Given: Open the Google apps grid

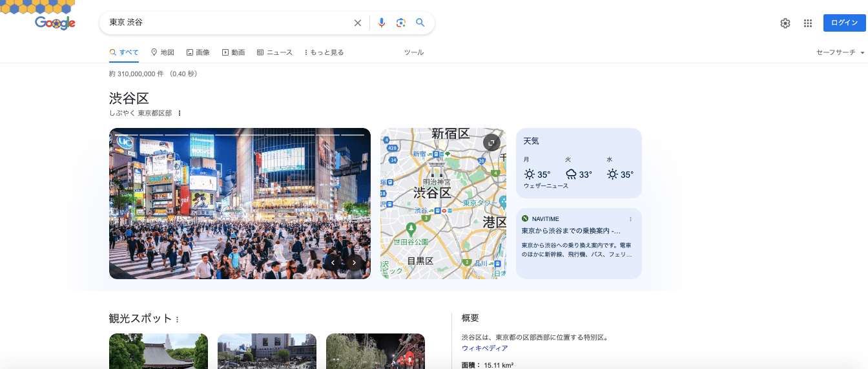Looking at the screenshot, I should (808, 23).
